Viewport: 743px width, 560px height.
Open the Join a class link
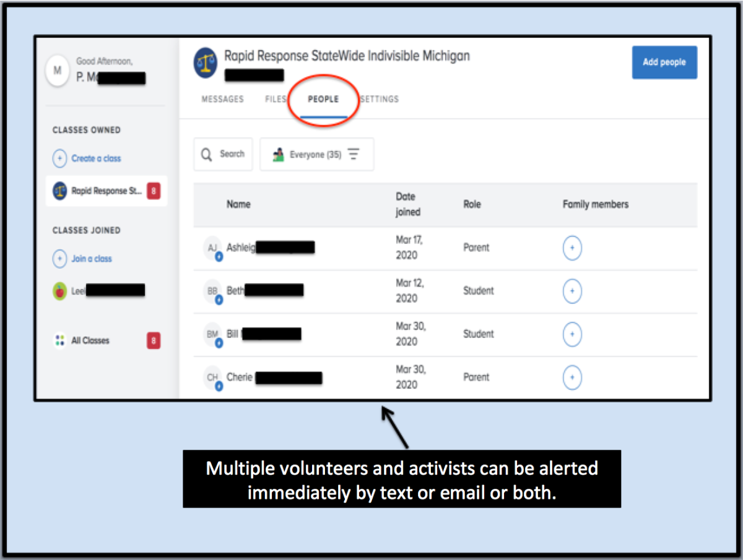(82, 259)
